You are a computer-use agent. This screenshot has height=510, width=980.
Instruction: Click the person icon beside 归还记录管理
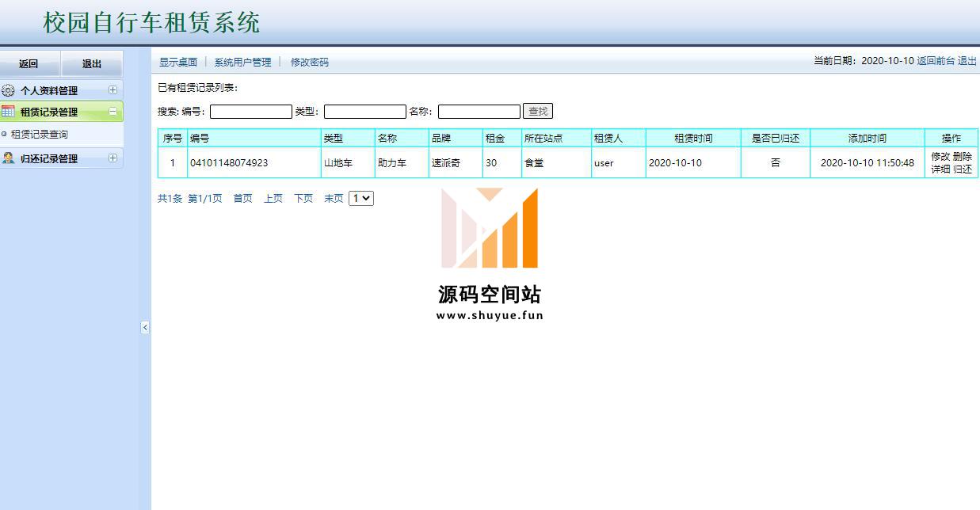(x=8, y=158)
